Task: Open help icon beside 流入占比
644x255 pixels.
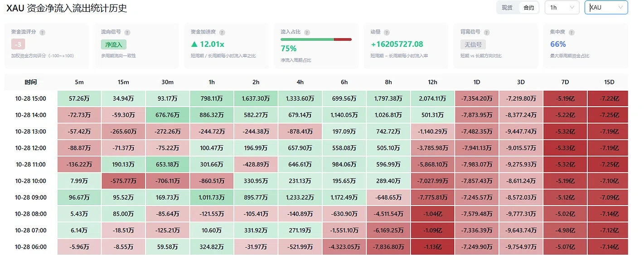Action: pos(307,32)
